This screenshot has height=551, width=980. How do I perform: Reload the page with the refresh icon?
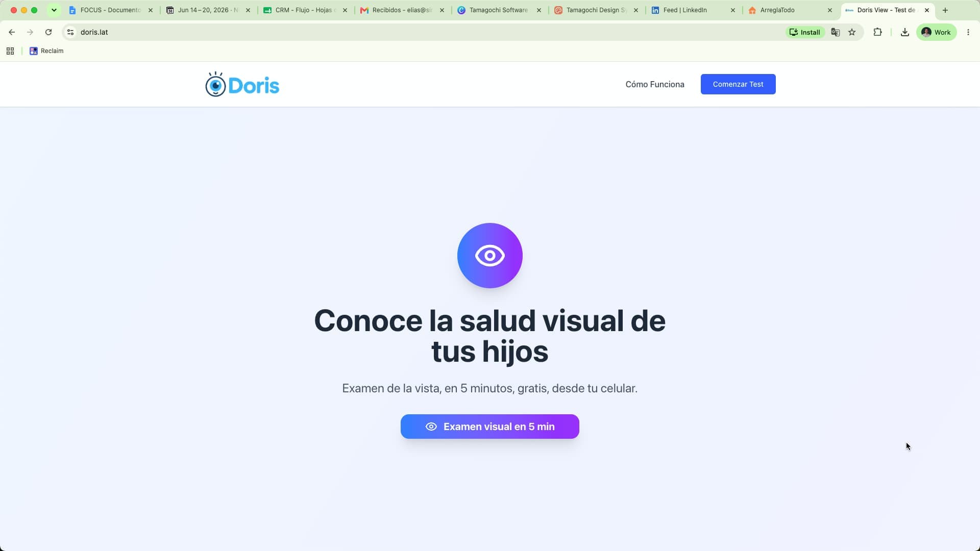48,32
